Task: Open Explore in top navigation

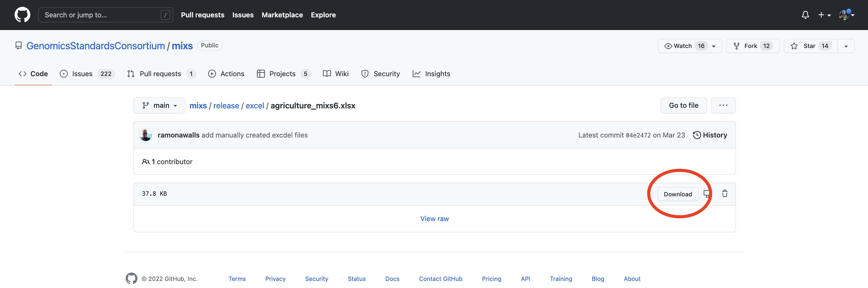Action: [x=323, y=15]
